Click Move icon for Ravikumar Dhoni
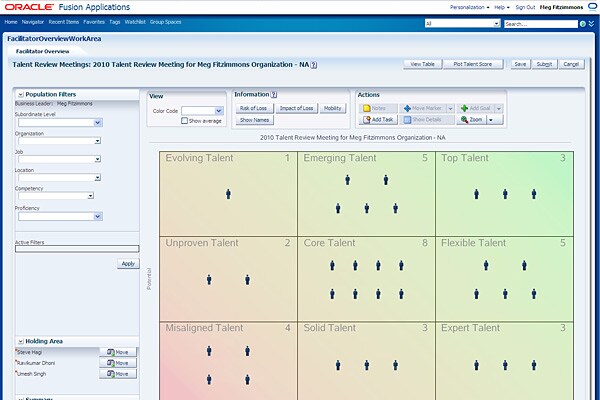This screenshot has width=600, height=400. [x=111, y=363]
